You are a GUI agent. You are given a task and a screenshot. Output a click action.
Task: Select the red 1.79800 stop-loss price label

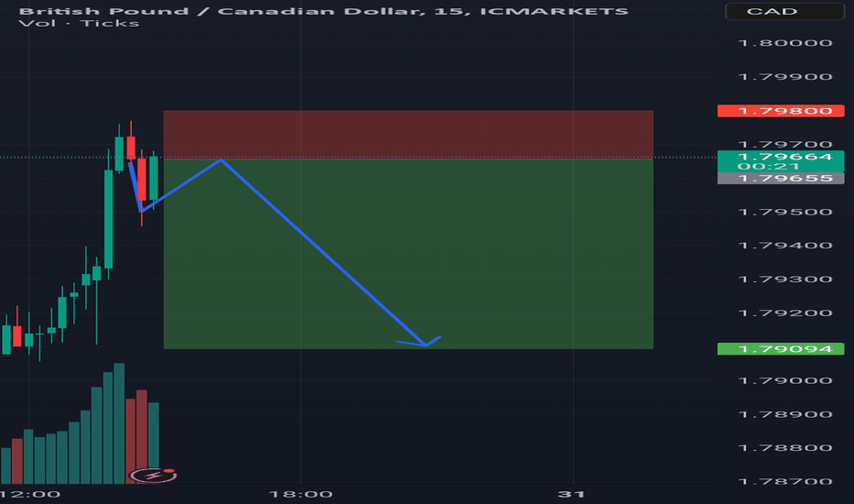pyautogui.click(x=781, y=111)
